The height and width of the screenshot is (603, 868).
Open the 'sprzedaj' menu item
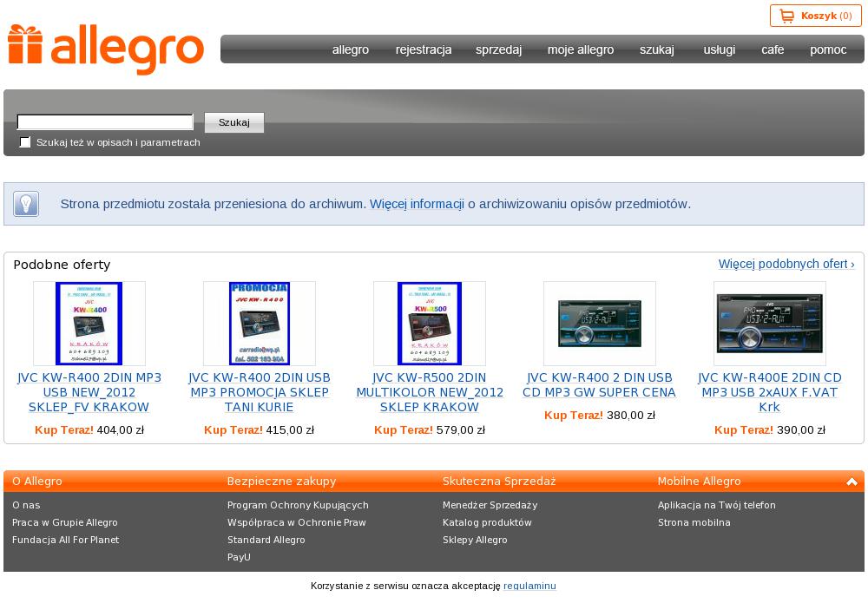pos(498,49)
